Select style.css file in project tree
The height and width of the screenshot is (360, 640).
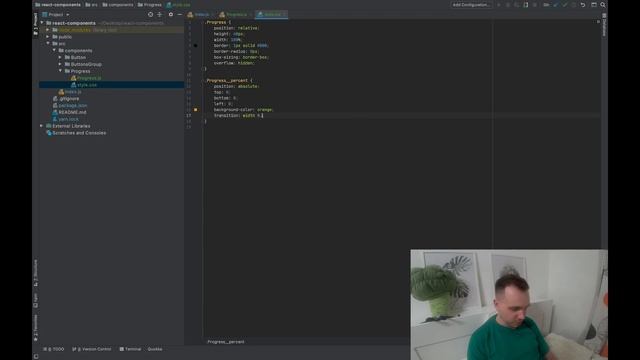coord(87,85)
